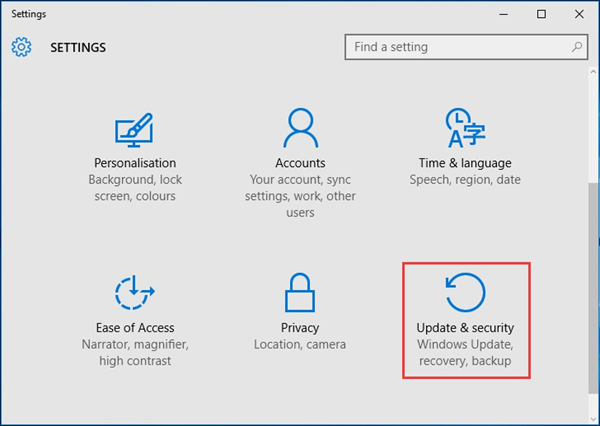Click the vertical scrollbar thumb
Viewport: 600px width, 426px height.
593,288
